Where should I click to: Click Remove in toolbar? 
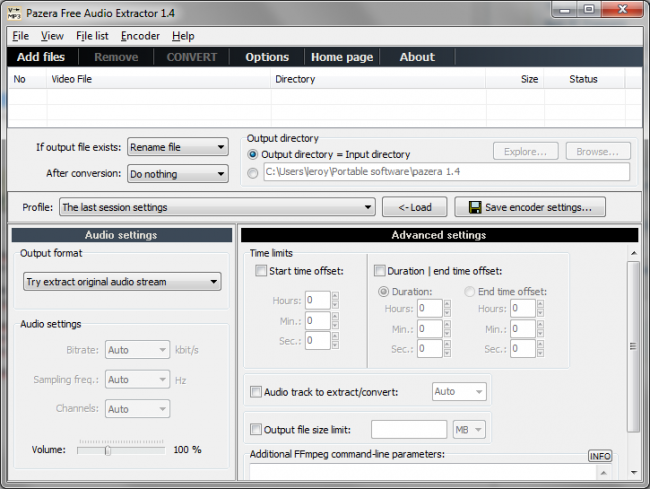116,57
